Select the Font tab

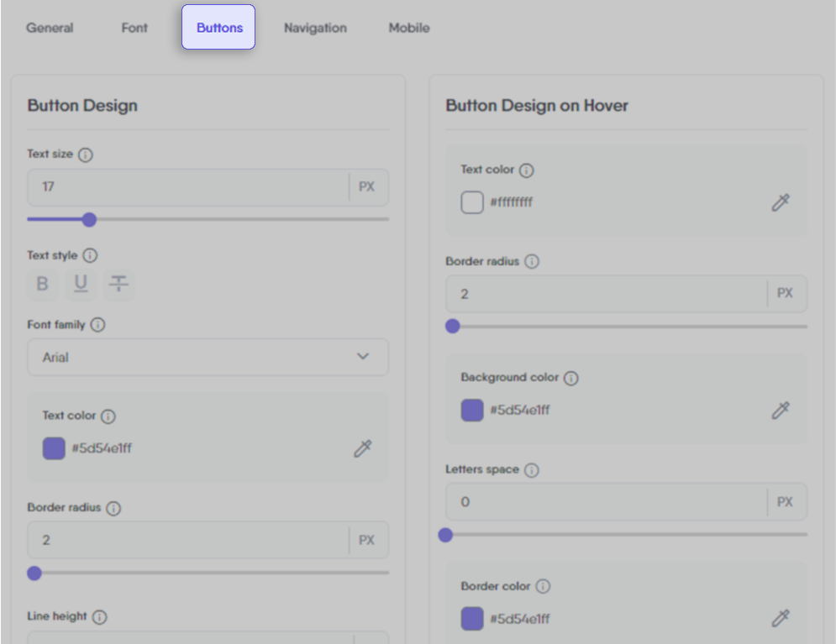(x=134, y=28)
